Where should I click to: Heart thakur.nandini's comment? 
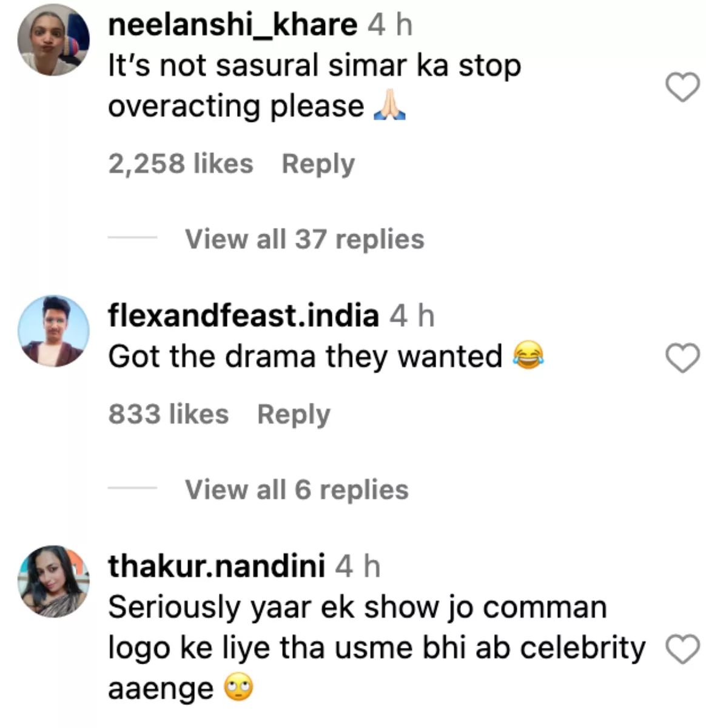[x=682, y=650]
